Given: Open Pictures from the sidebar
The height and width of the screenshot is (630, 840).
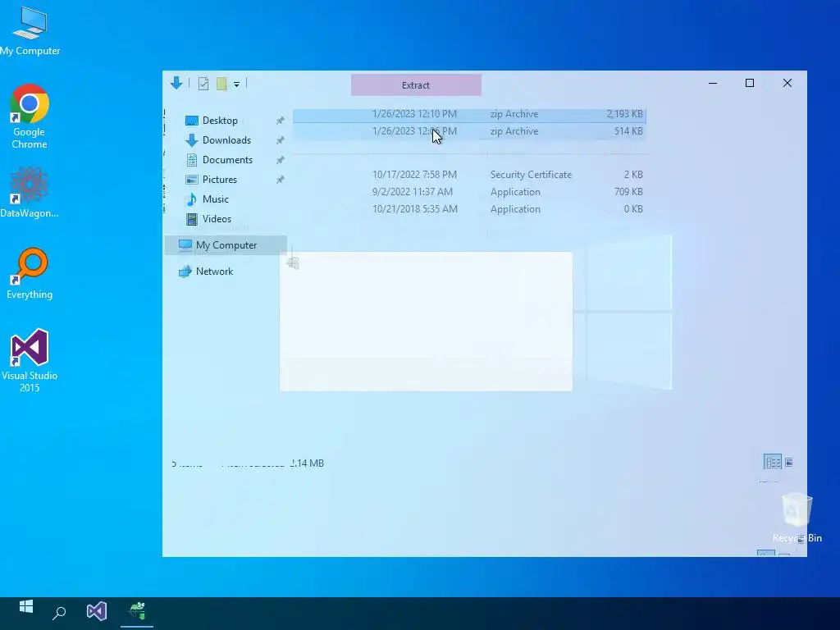Looking at the screenshot, I should (x=219, y=180).
